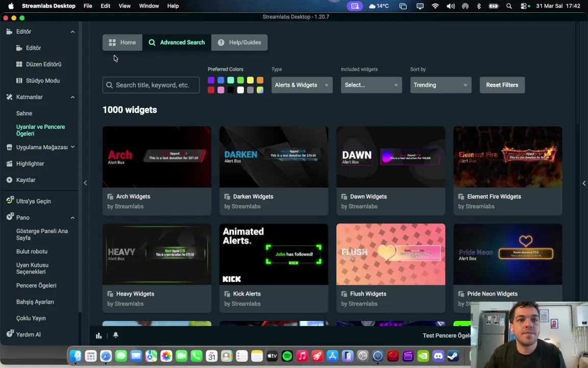Open the Window menu
The height and width of the screenshot is (368, 588).
coord(149,6)
